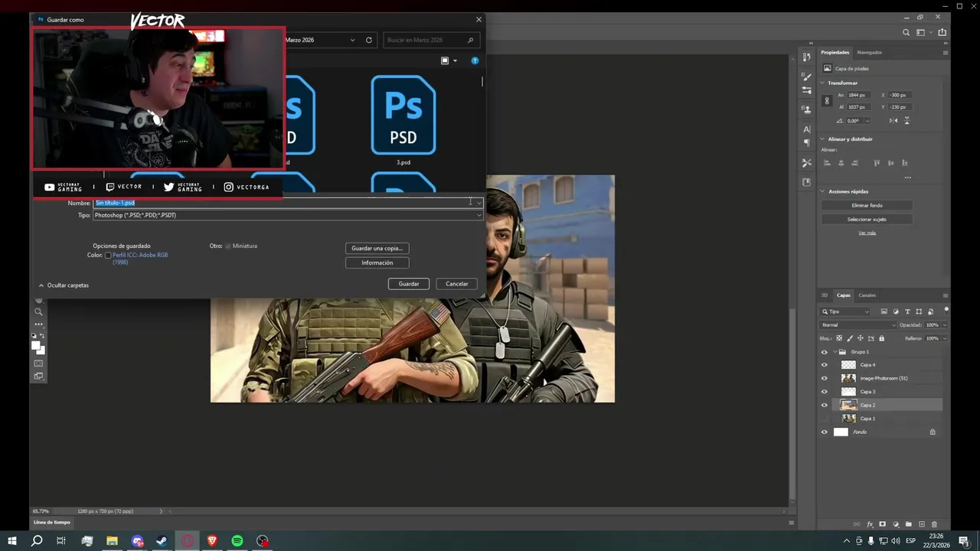The image size is (980, 551).
Task: Open the Marzo 2026 path dropdown
Action: 352,40
